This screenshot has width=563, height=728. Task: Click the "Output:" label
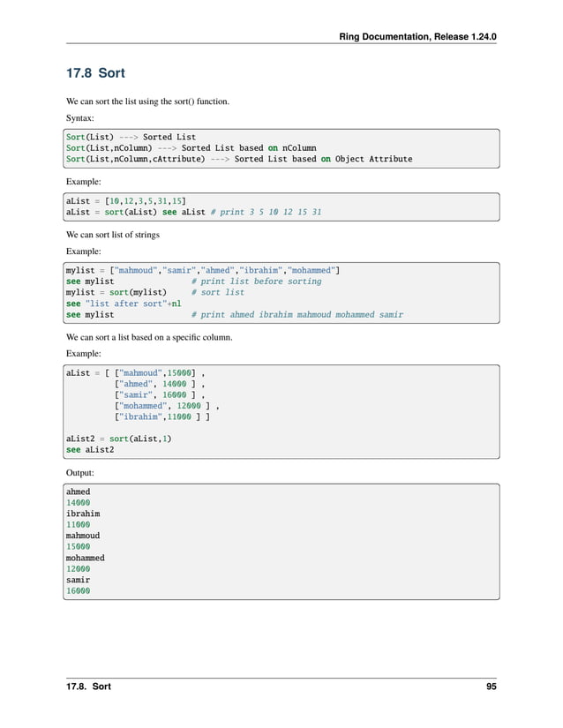[79, 473]
